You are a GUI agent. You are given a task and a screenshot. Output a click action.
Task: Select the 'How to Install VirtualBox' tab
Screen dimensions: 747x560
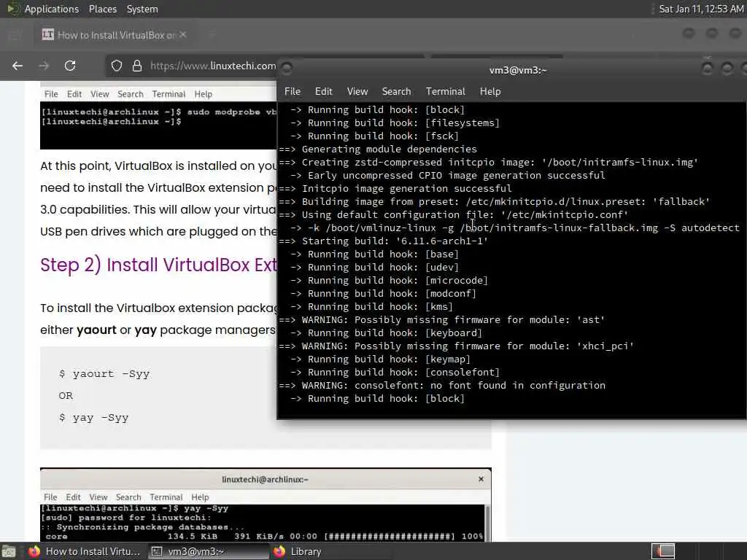[115, 35]
